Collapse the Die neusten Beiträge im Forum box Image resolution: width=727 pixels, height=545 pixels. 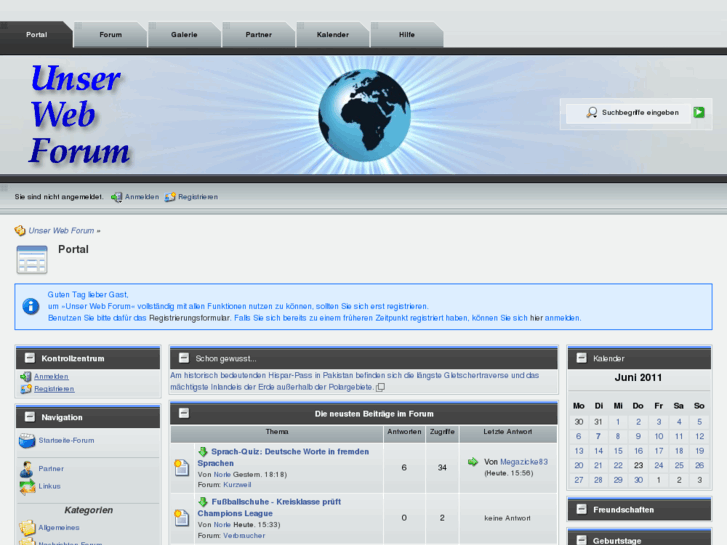(184, 413)
